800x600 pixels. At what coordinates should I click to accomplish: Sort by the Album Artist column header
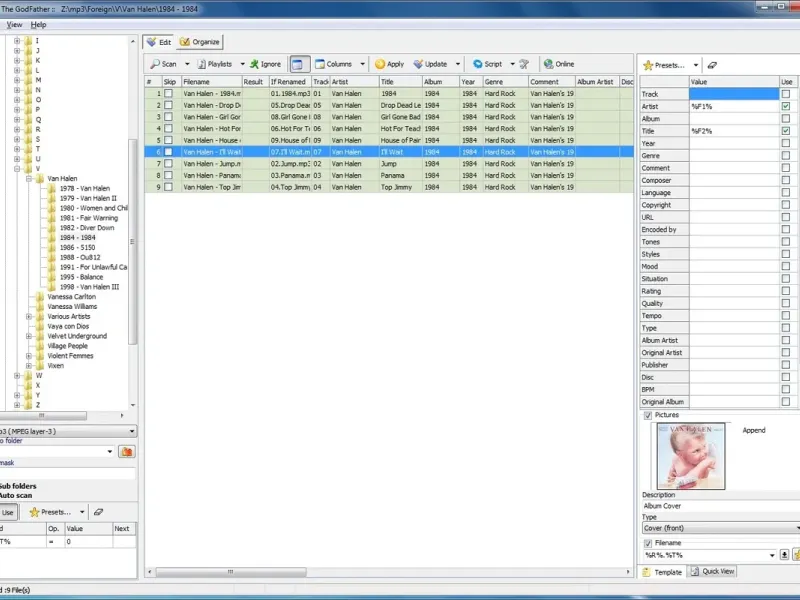pyautogui.click(x=596, y=82)
